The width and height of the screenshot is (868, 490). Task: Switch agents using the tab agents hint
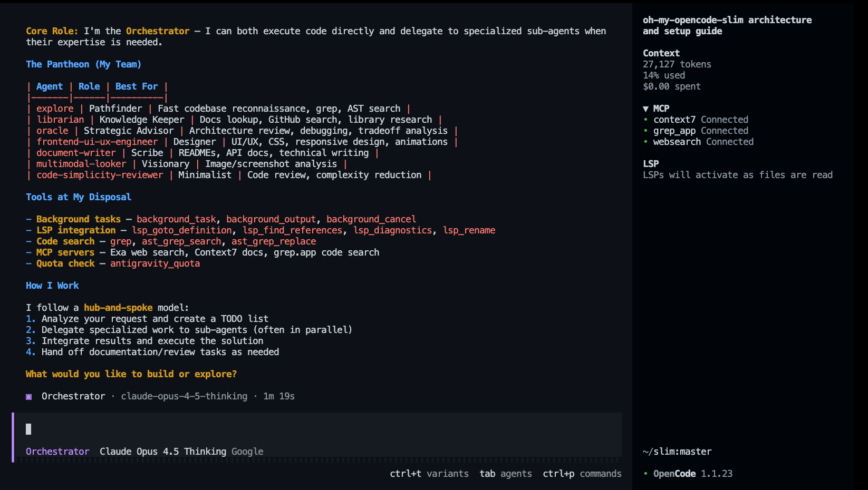click(505, 474)
